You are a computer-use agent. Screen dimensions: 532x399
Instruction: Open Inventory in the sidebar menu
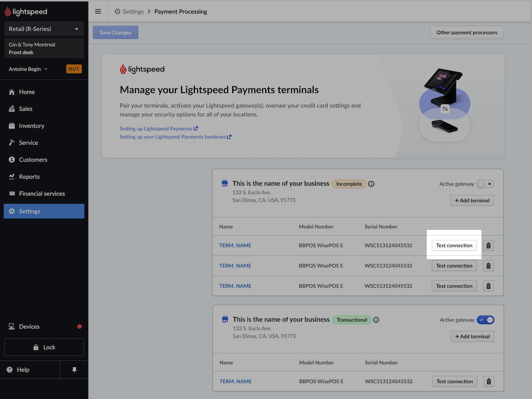coord(32,126)
